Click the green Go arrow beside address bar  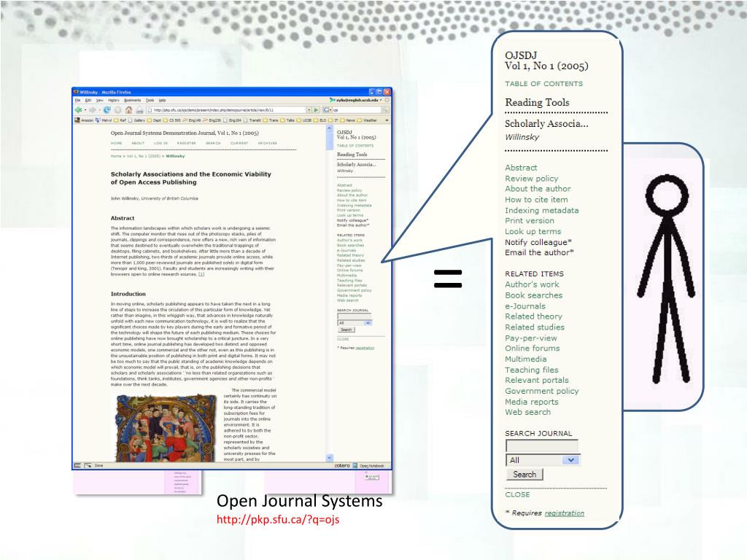point(317,110)
